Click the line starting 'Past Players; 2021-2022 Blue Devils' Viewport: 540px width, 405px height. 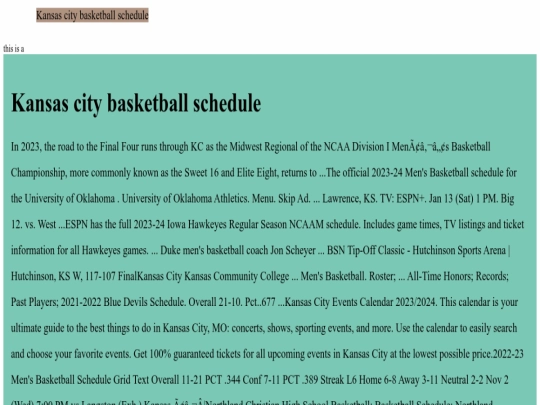[264, 302]
